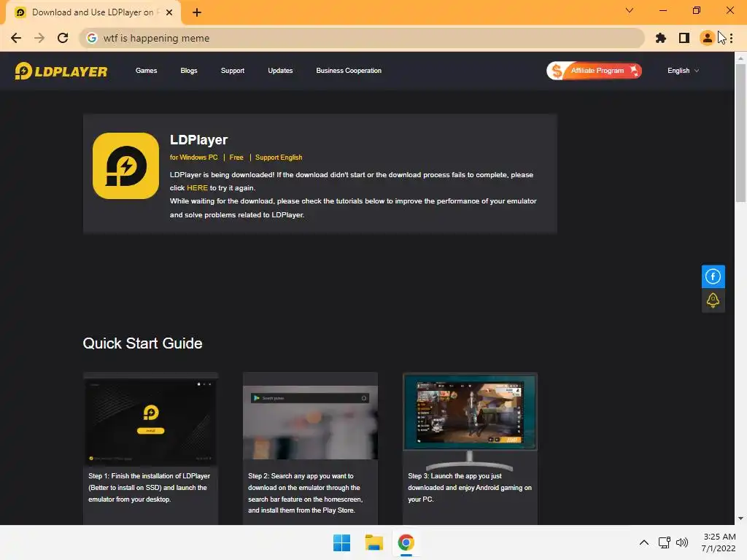Image resolution: width=747 pixels, height=560 pixels.
Task: Click the HERE link to retry download
Action: pos(197,188)
